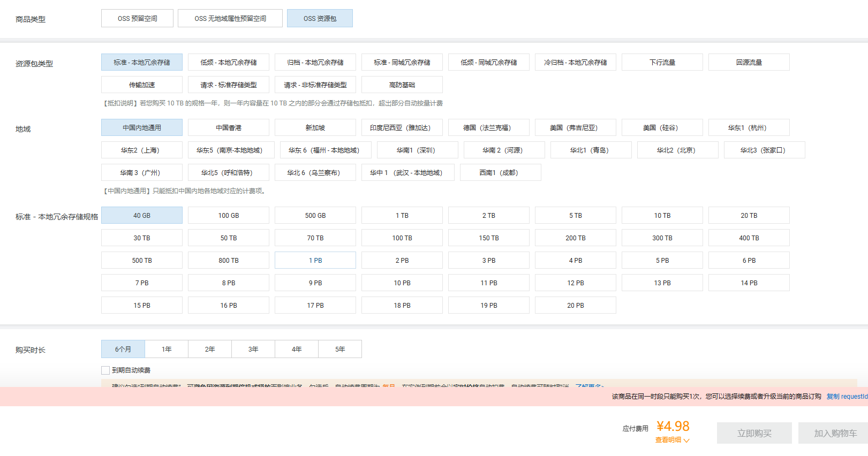Expand 查看明细 price details
Screen dimensions: 868x456
pos(672,440)
